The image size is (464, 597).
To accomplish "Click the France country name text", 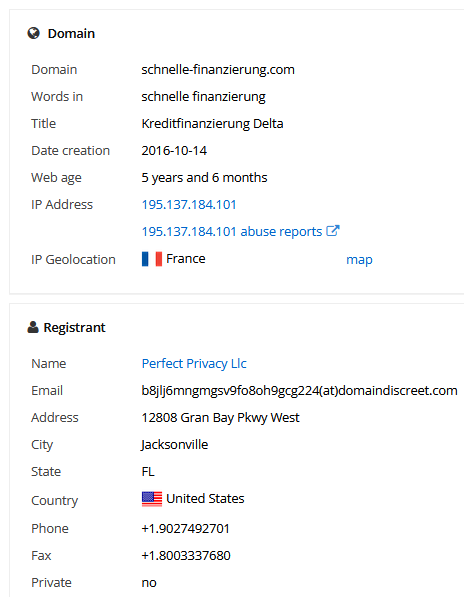I will coord(186,259).
